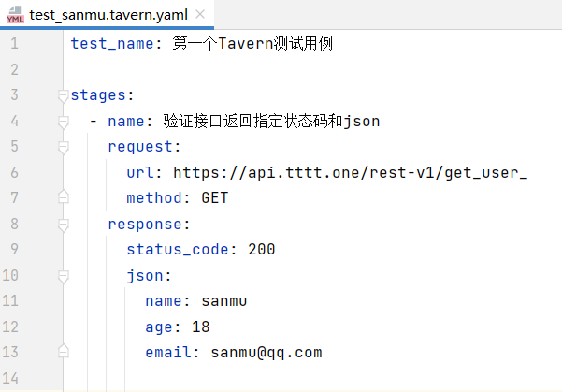Click line number 14 in gutter

tap(10, 378)
